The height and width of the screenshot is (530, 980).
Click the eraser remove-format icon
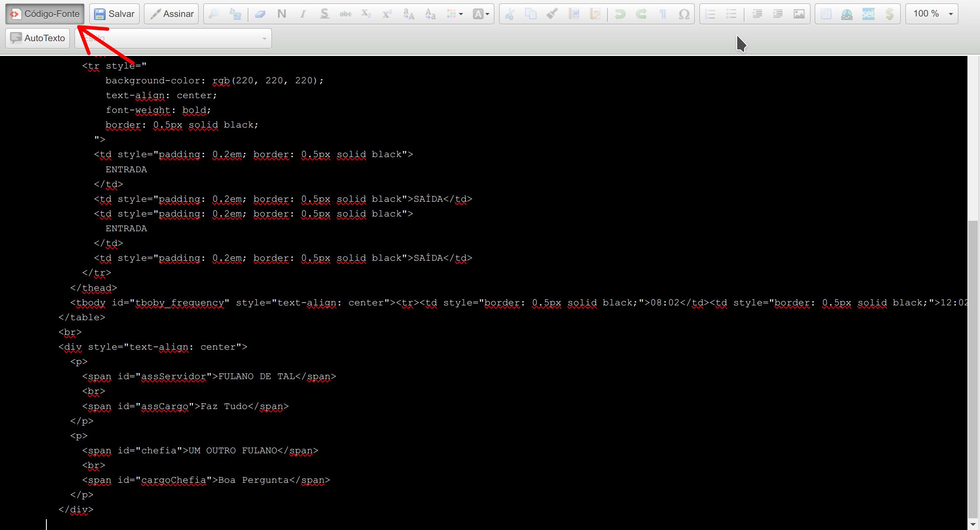point(260,14)
